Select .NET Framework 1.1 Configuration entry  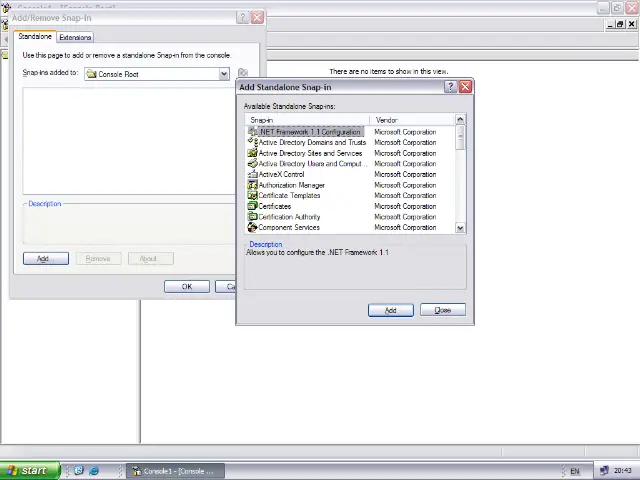pos(310,132)
